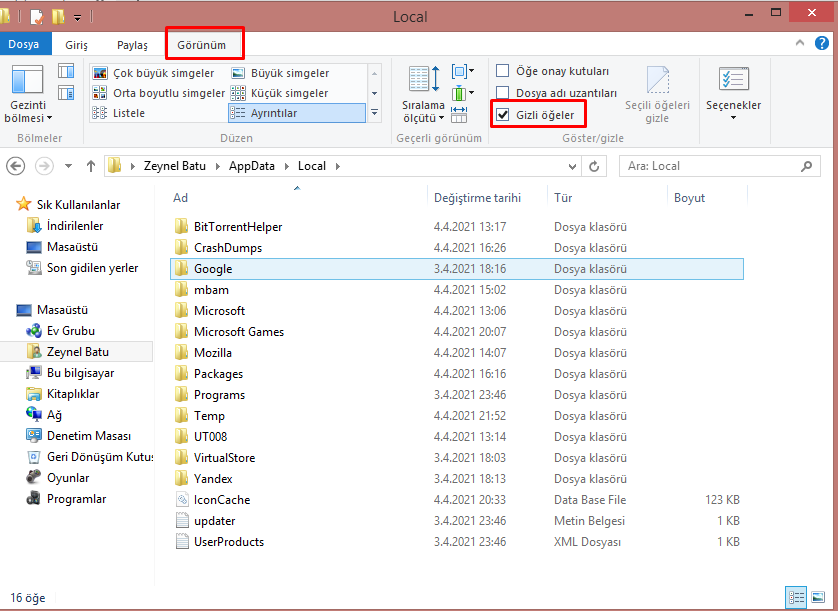
Task: Sort by Değiştirme tarihi column header
Action: pyautogui.click(x=477, y=198)
